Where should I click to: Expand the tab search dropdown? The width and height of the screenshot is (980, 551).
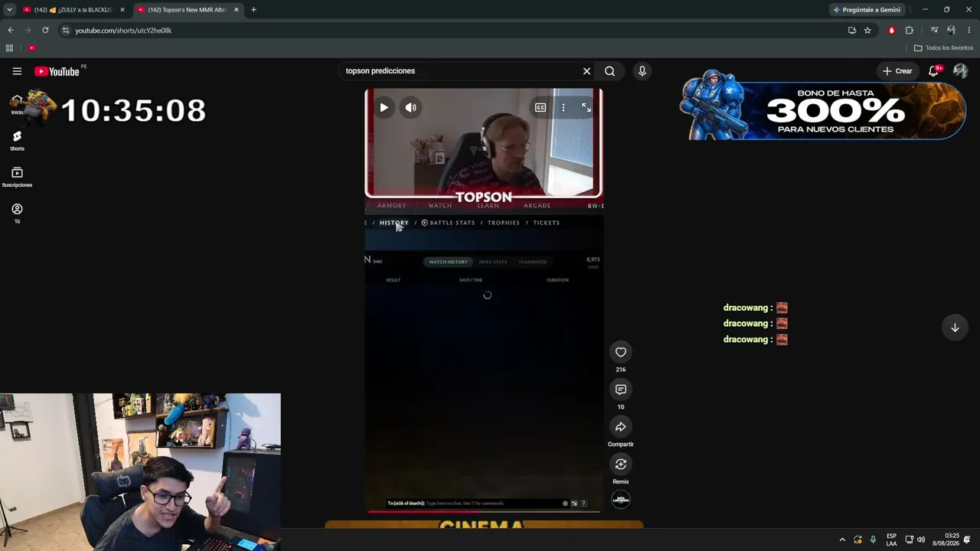pyautogui.click(x=9, y=10)
